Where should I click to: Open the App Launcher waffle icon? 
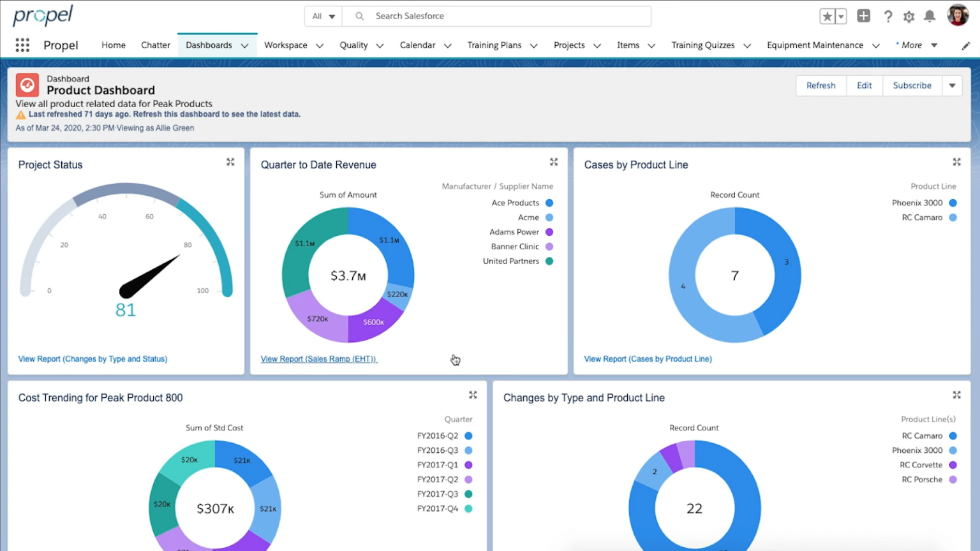[22, 45]
